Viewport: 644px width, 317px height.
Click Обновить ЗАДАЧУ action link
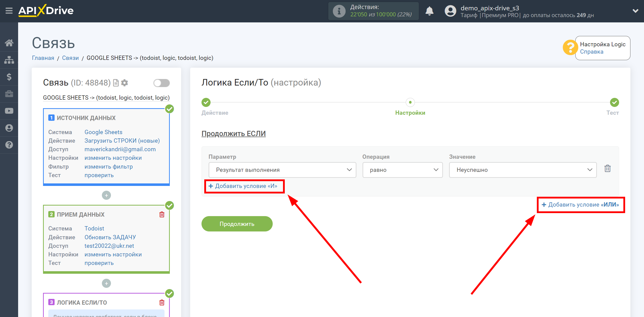110,237
